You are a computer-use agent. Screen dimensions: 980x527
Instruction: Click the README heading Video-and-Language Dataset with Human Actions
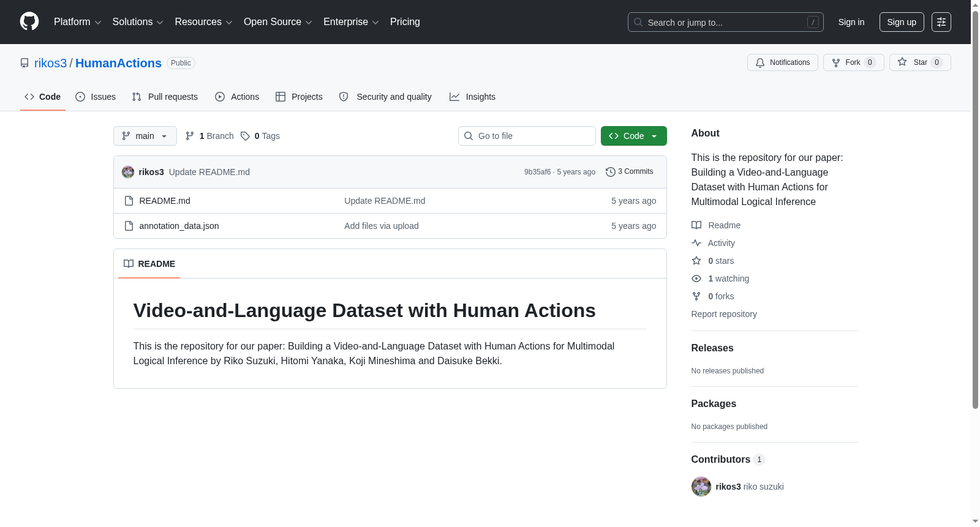(364, 310)
